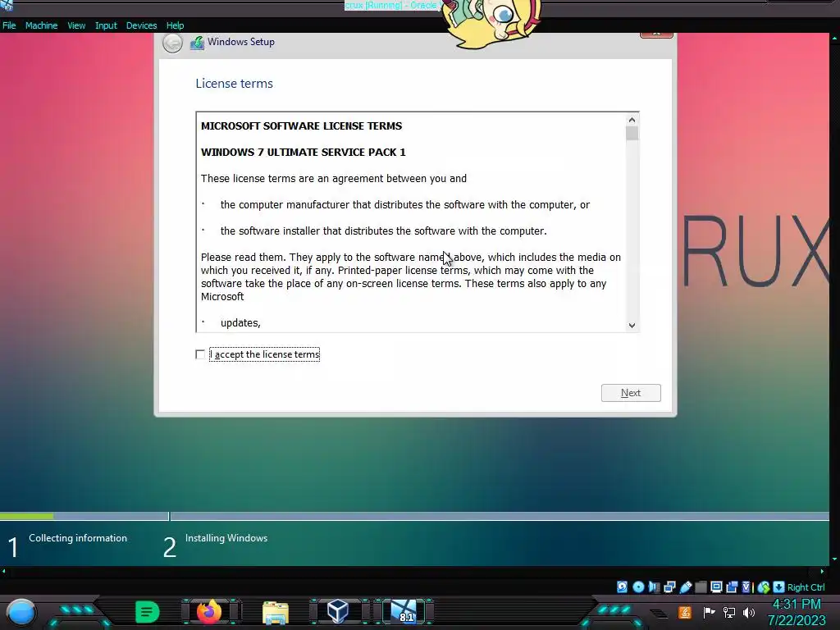Image resolution: width=840 pixels, height=630 pixels.
Task: Click the USB devices status icon
Action: click(685, 587)
